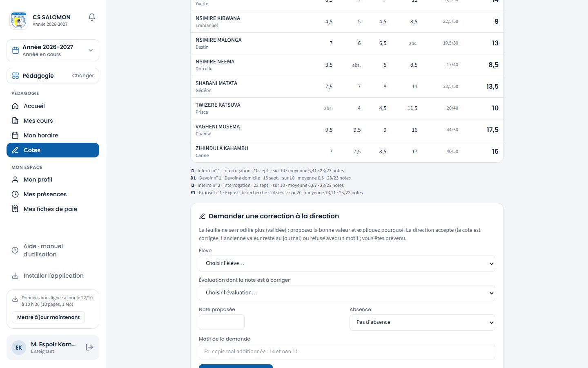Screen dimensions: 588x368
Task: Click the Mes présences clock icon
Action: tap(15, 194)
